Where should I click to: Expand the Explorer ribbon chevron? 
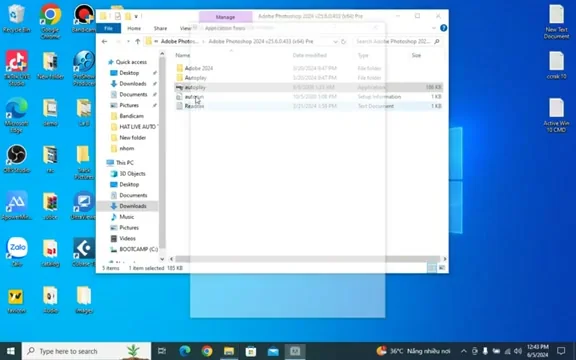(433, 28)
